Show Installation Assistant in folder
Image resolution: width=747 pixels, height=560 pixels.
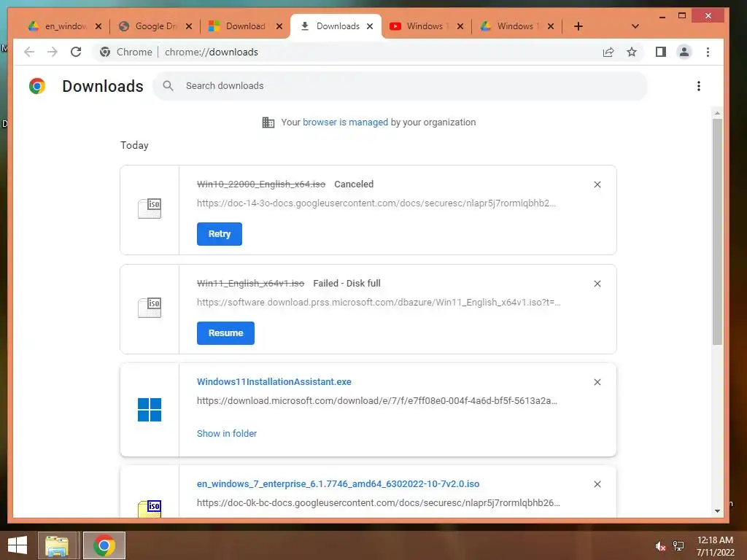227,433
